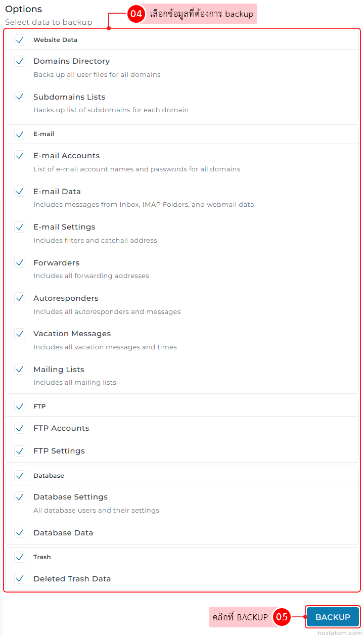Toggle the Database group checkbox
This screenshot has width=364, height=637.
click(20, 476)
